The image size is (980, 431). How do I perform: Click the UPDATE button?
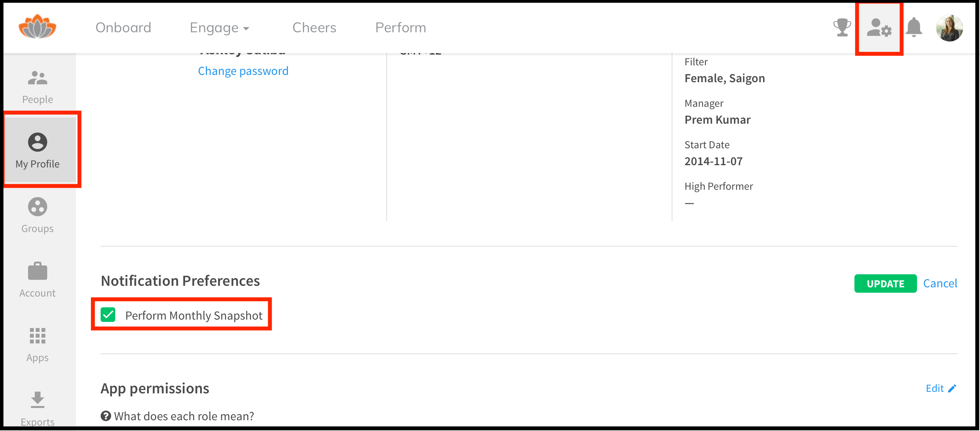[886, 283]
